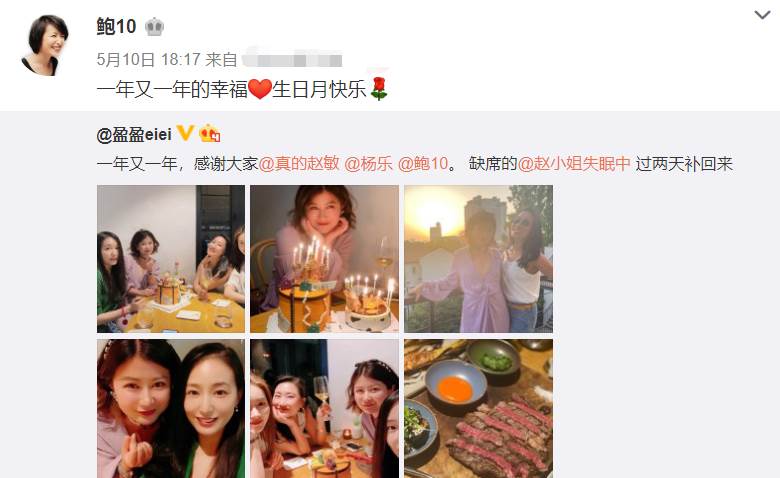Click the crown membership badge beside 鲍10
The height and width of the screenshot is (478, 780).
click(x=154, y=26)
